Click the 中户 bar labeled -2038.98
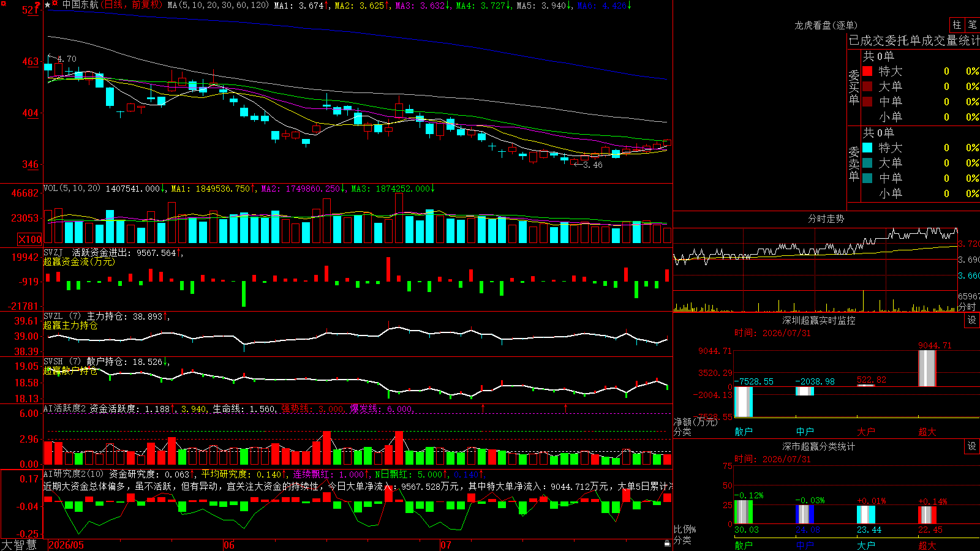Viewport: 980px width, 551px height. [805, 391]
